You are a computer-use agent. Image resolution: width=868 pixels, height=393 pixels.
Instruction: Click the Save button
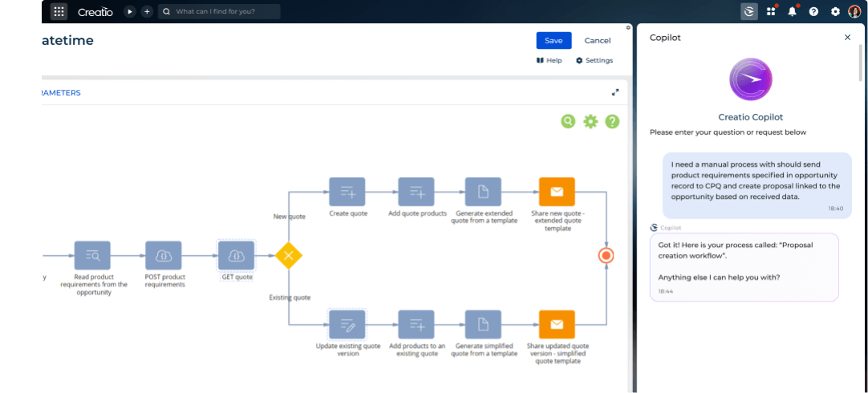tap(554, 41)
